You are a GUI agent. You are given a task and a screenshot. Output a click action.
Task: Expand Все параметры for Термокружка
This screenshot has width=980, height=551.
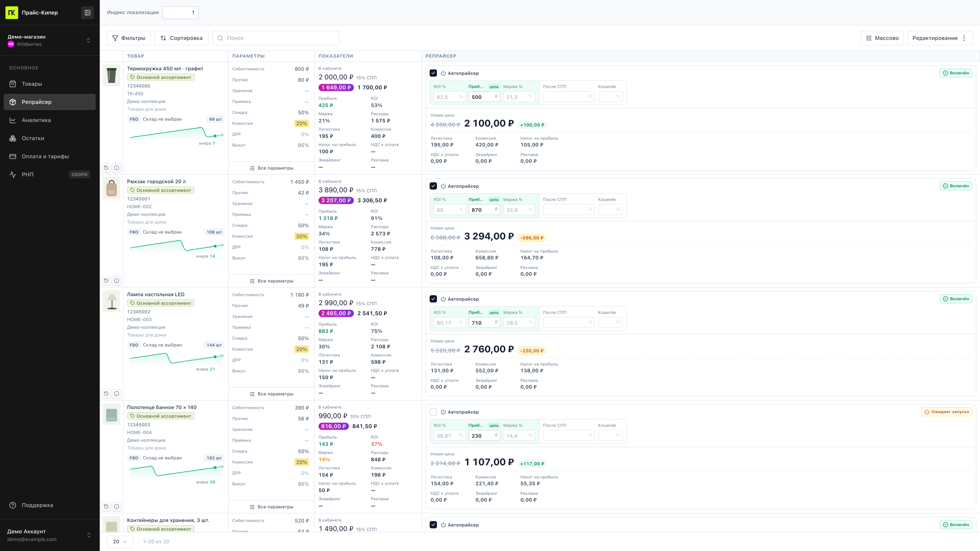click(272, 168)
